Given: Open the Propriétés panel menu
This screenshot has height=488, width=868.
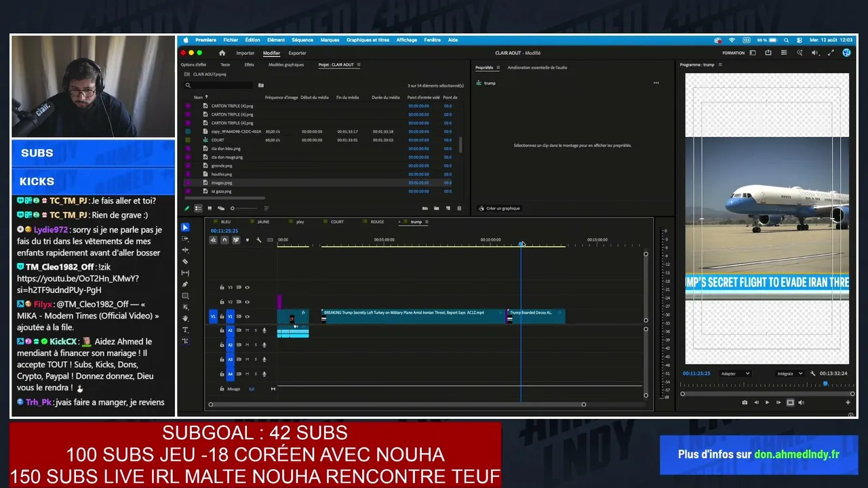Looking at the screenshot, I should [x=498, y=68].
